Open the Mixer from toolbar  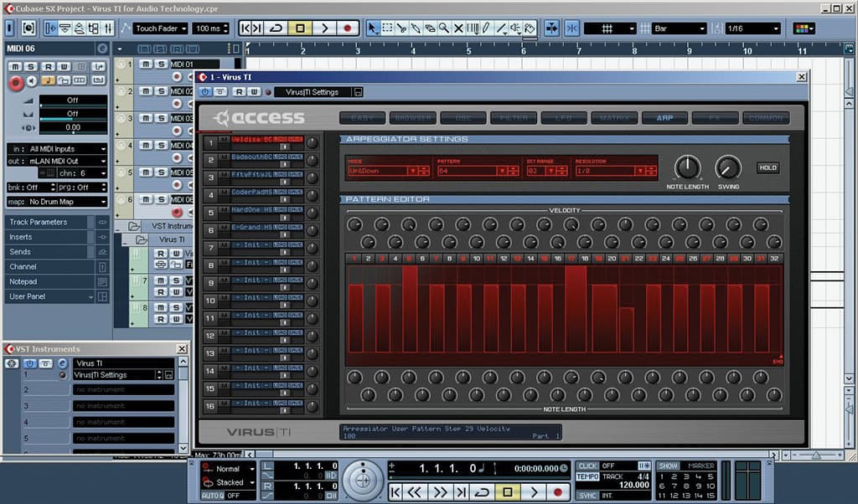[x=108, y=28]
